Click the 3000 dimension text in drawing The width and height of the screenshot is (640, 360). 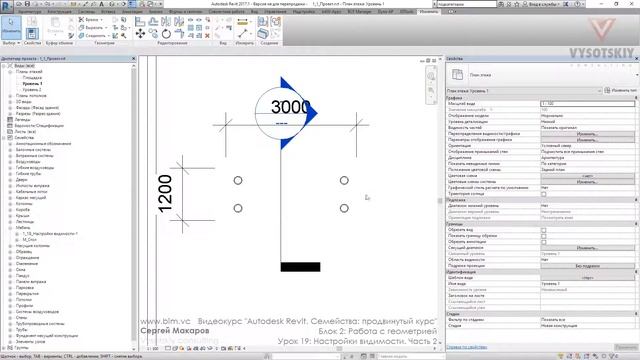coord(290,107)
